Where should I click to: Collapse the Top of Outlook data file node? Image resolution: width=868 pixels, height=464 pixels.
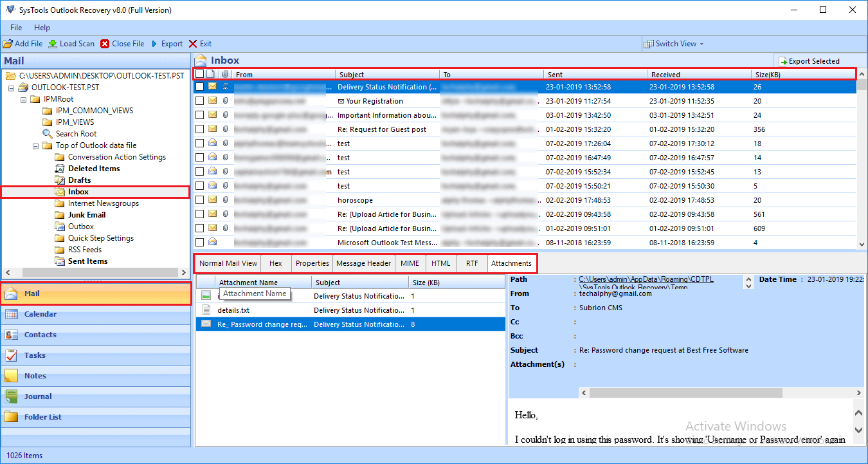point(35,145)
